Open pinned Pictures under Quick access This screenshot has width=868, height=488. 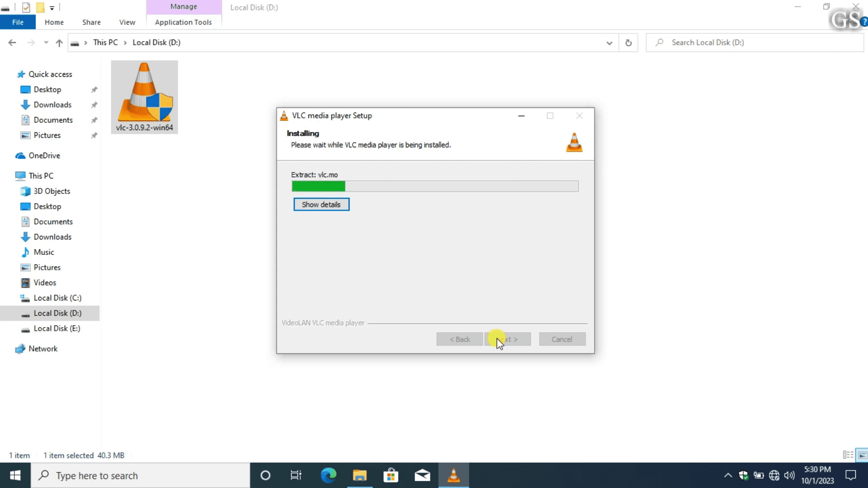click(x=47, y=136)
